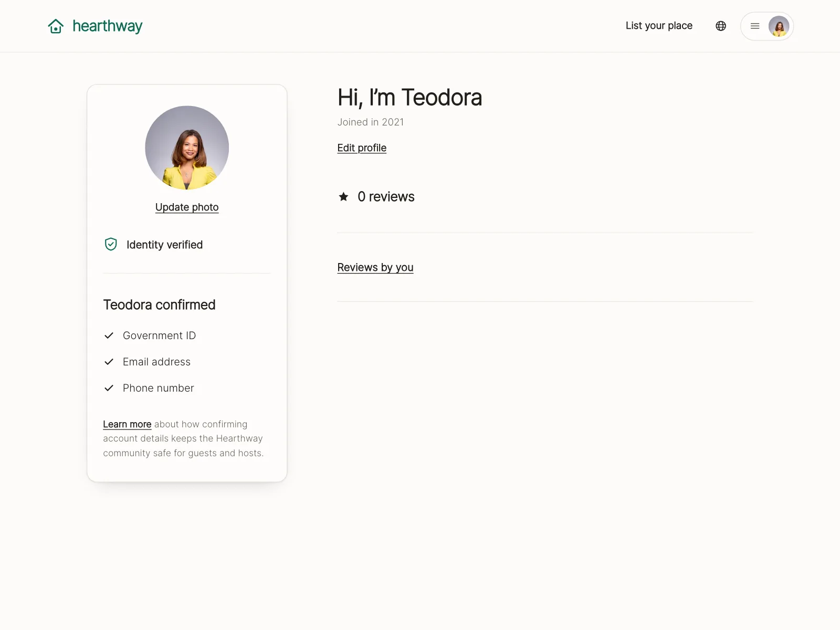Screen dimensions: 840x630
Task: Click the Learn more link
Action: pyautogui.click(x=127, y=424)
